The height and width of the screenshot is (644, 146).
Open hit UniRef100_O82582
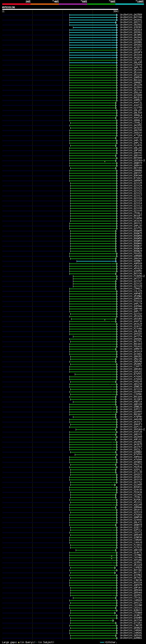point(131,25)
